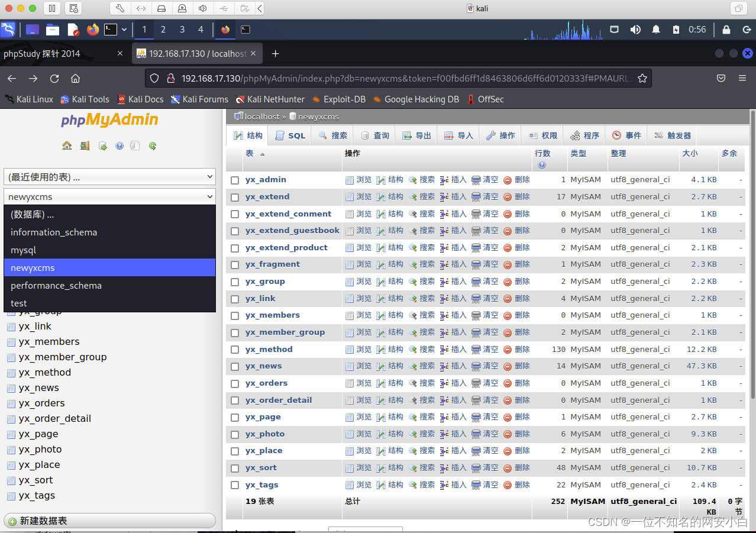Open file manager from Kali panel
The image size is (756, 533).
tap(53, 29)
